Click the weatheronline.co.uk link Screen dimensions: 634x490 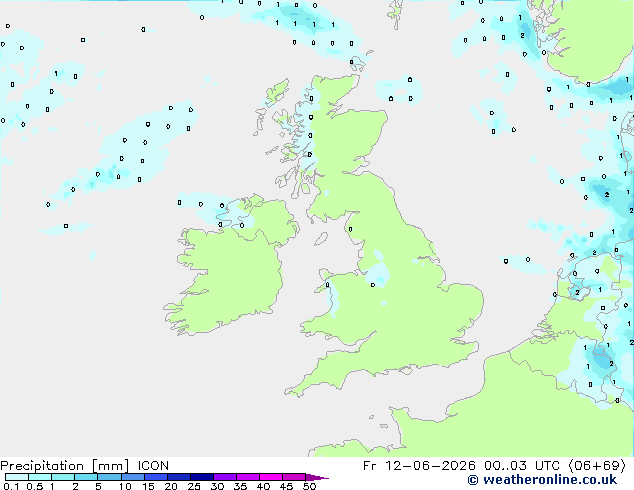550,480
